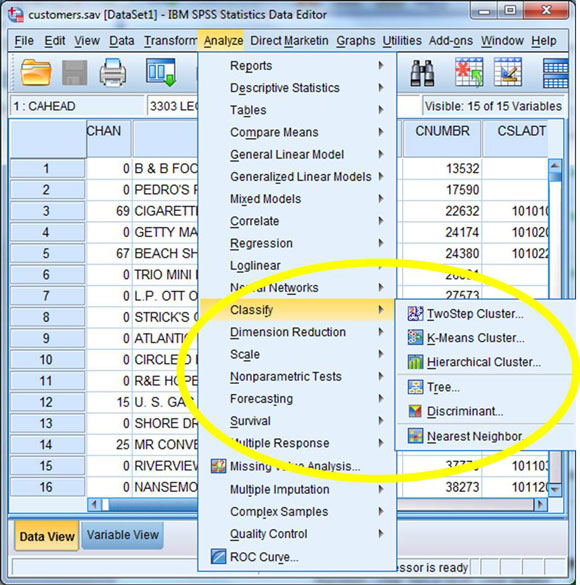The width and height of the screenshot is (580, 585).
Task: Click the GETTY MA name cell in row 4
Action: click(166, 232)
